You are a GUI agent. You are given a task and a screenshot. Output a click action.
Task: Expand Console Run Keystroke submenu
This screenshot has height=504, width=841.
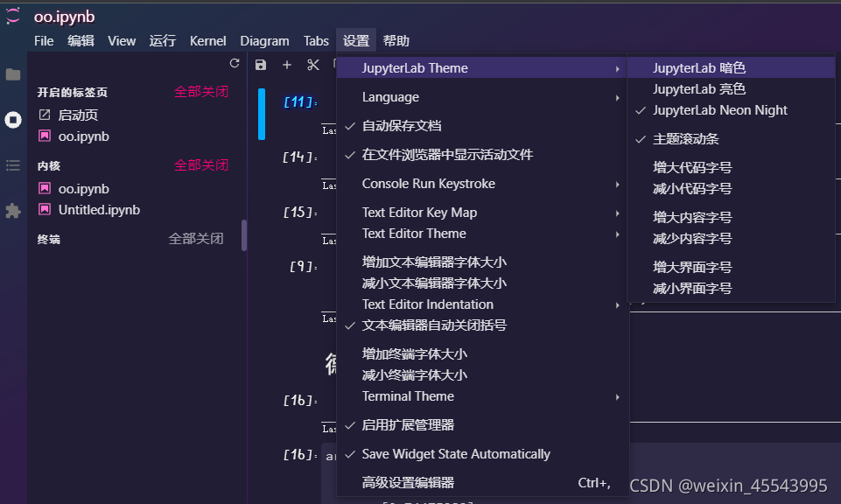click(483, 184)
